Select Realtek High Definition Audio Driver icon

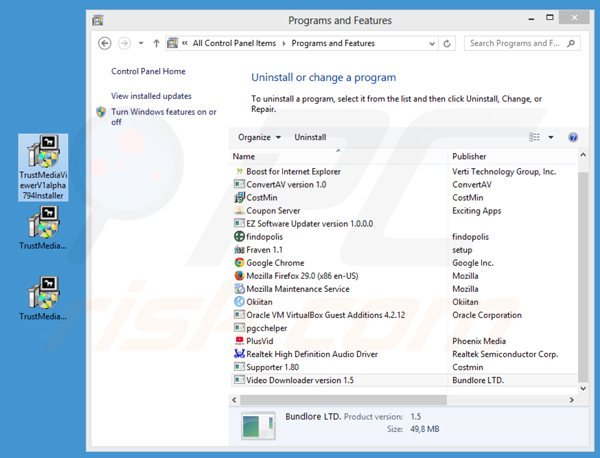pos(239,354)
